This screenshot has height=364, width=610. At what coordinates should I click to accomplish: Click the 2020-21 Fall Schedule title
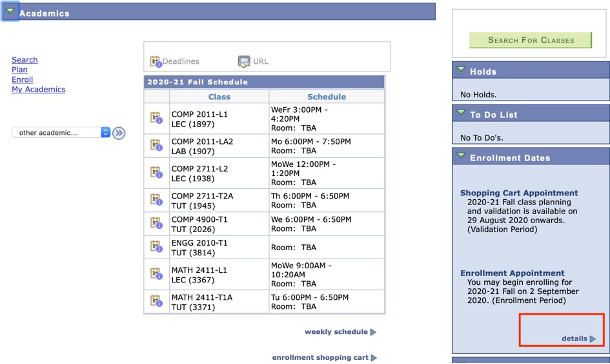click(198, 82)
